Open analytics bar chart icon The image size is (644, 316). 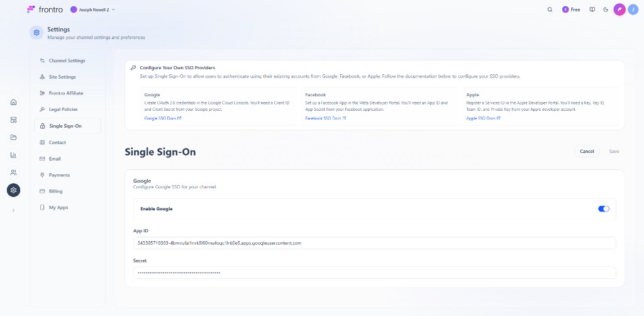[x=13, y=155]
